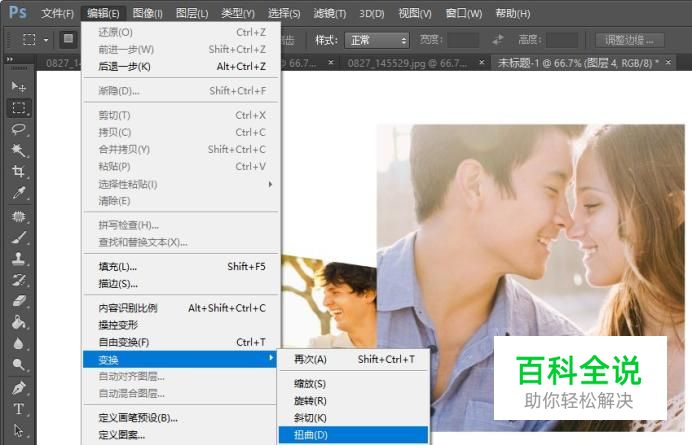The width and height of the screenshot is (692, 445).
Task: Expand the 变换 submenu entry
Action: 180,359
